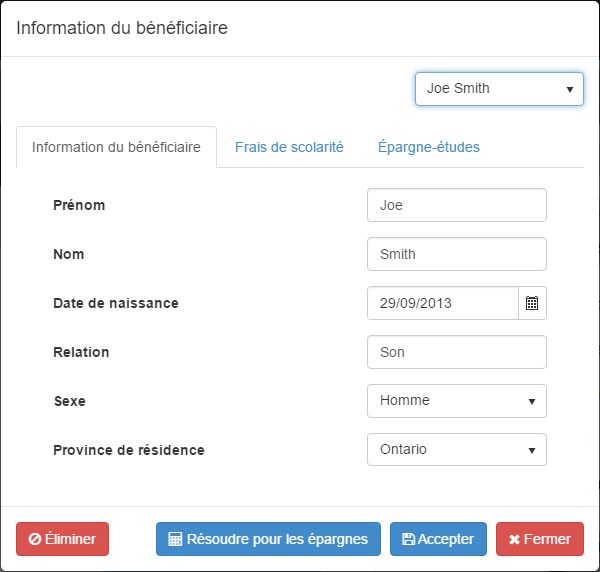This screenshot has width=600, height=572.
Task: Click the X icon on Fermer
Action: (x=514, y=539)
